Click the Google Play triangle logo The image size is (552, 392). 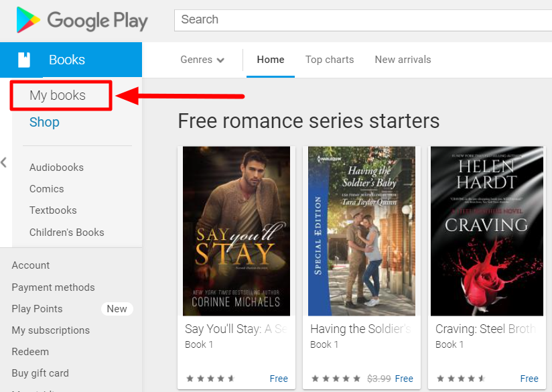pyautogui.click(x=25, y=20)
